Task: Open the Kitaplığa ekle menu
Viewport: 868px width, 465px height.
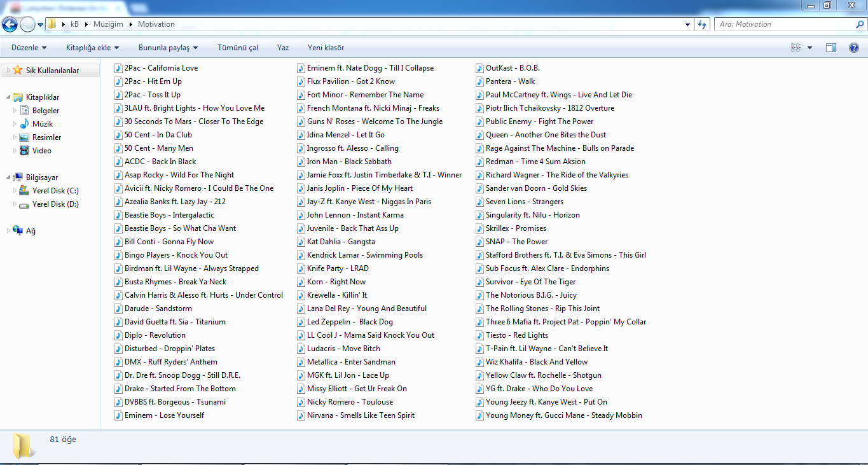Action: (x=93, y=48)
